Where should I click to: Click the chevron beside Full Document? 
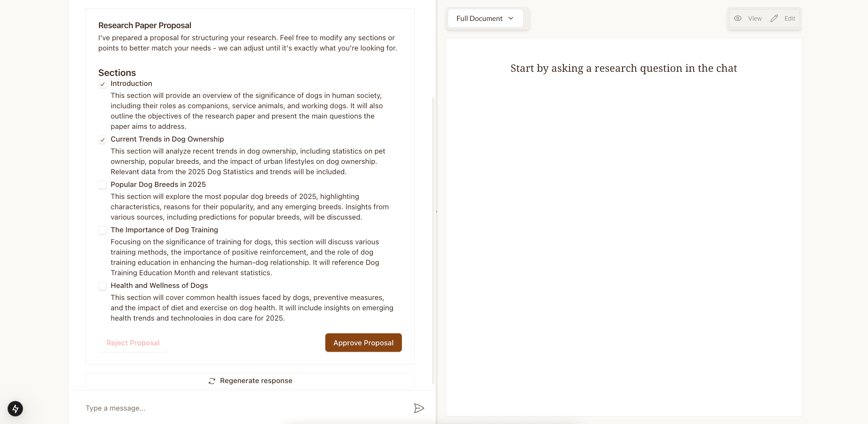click(x=511, y=18)
